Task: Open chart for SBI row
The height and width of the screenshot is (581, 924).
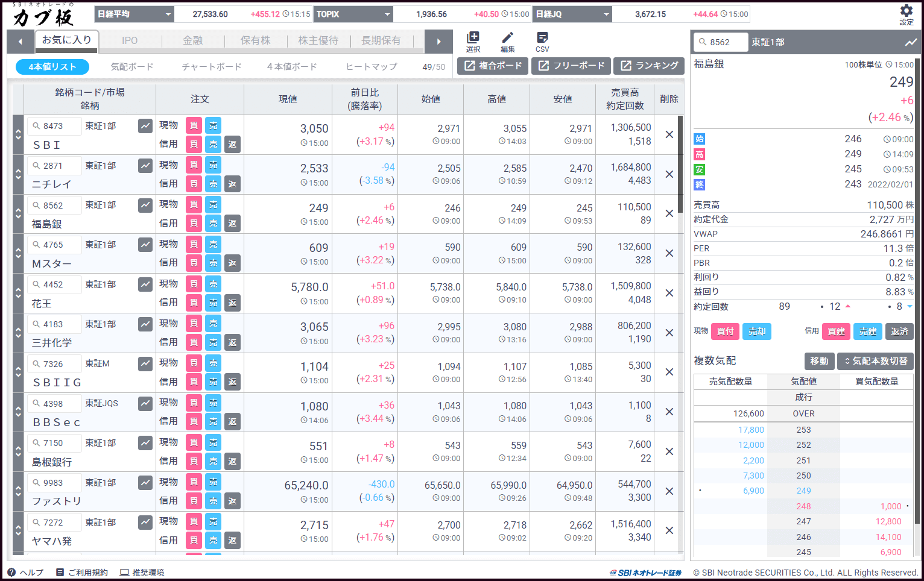Action: tap(145, 126)
